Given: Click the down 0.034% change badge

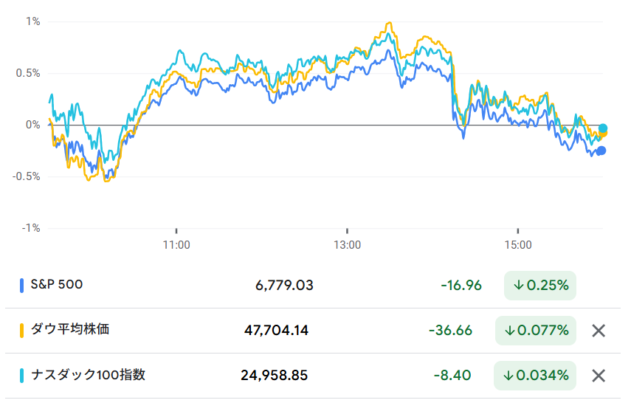Looking at the screenshot, I should (536, 375).
